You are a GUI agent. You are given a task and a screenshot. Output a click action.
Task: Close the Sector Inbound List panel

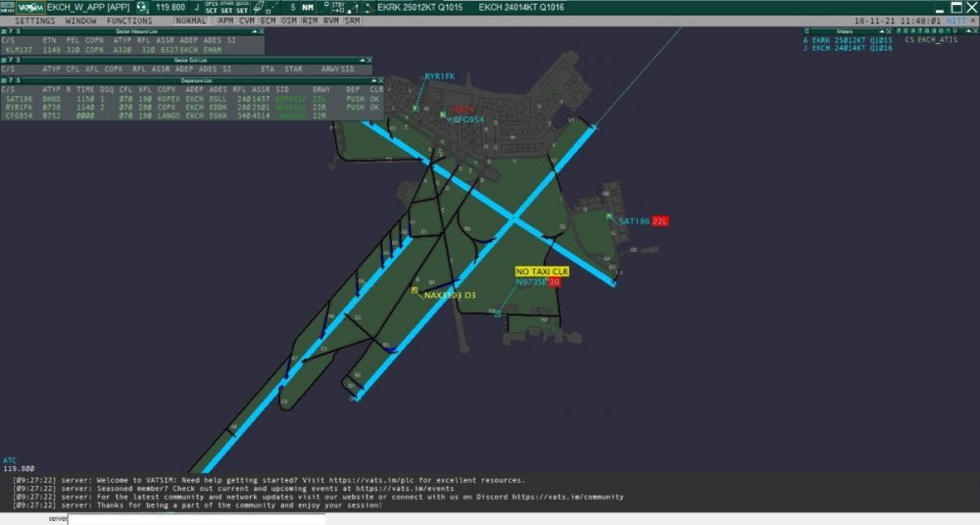tap(262, 31)
